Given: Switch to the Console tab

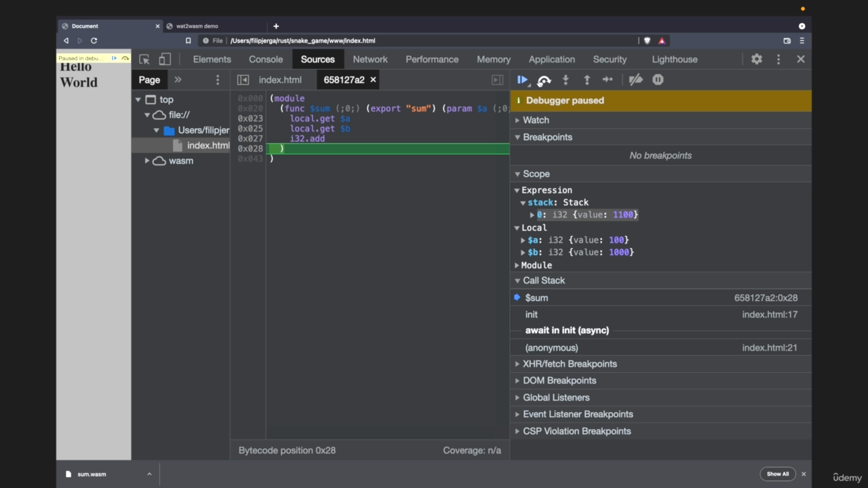Looking at the screenshot, I should click(x=266, y=60).
